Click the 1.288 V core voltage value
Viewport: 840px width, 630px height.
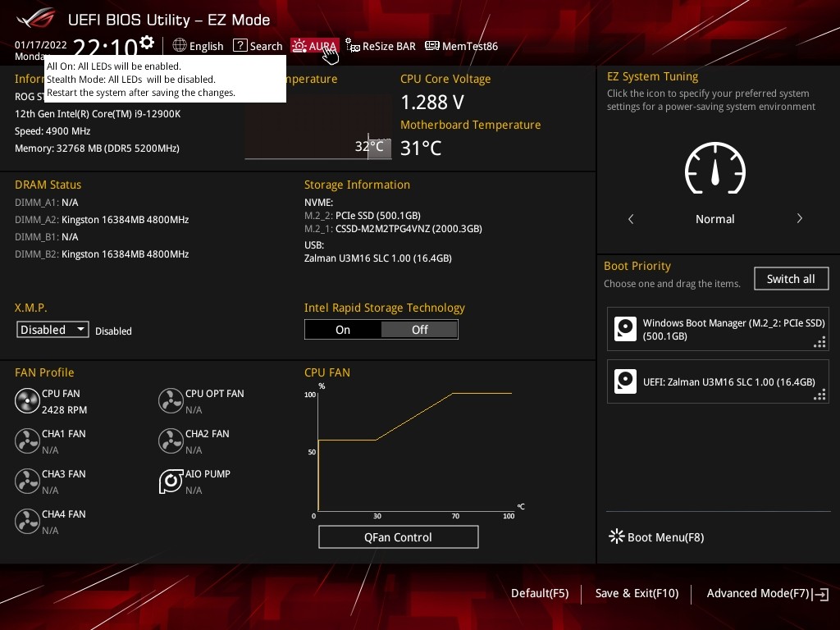click(x=432, y=102)
